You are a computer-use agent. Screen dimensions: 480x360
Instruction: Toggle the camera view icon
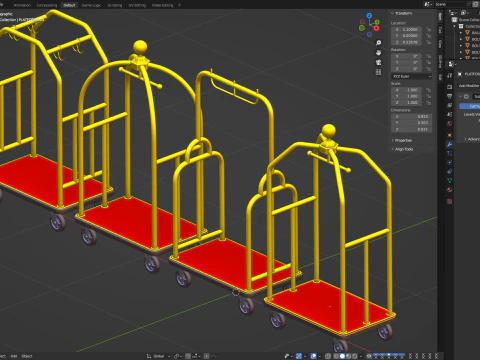[378, 62]
